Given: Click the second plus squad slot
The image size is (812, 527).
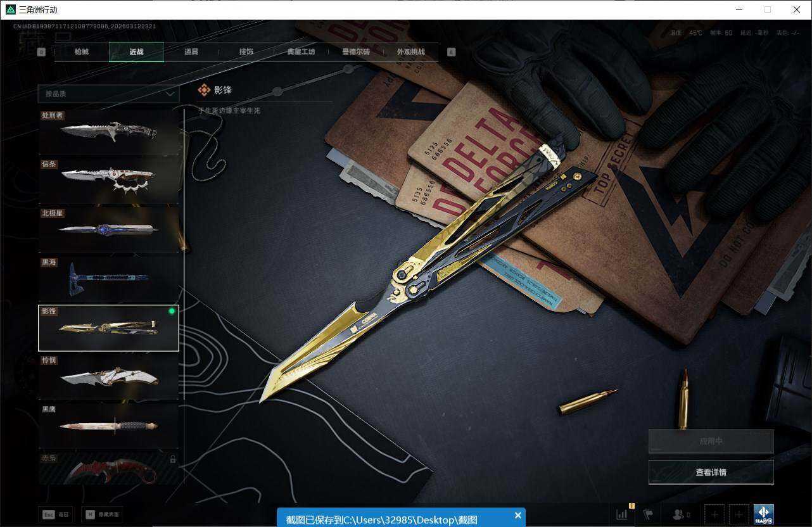Looking at the screenshot, I should 739,514.
